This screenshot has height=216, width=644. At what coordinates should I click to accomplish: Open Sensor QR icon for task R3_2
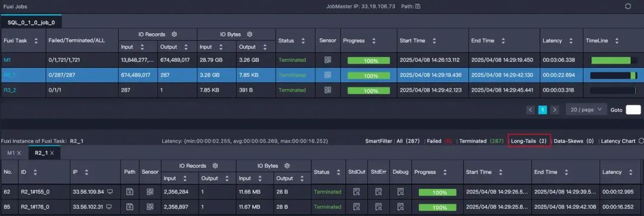click(x=327, y=90)
